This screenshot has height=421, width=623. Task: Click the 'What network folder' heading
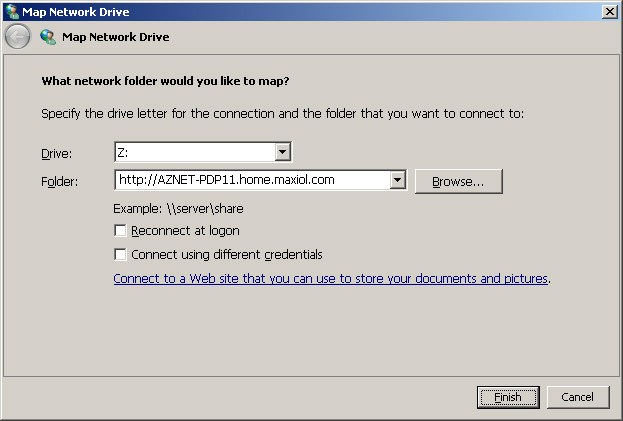coord(172,81)
